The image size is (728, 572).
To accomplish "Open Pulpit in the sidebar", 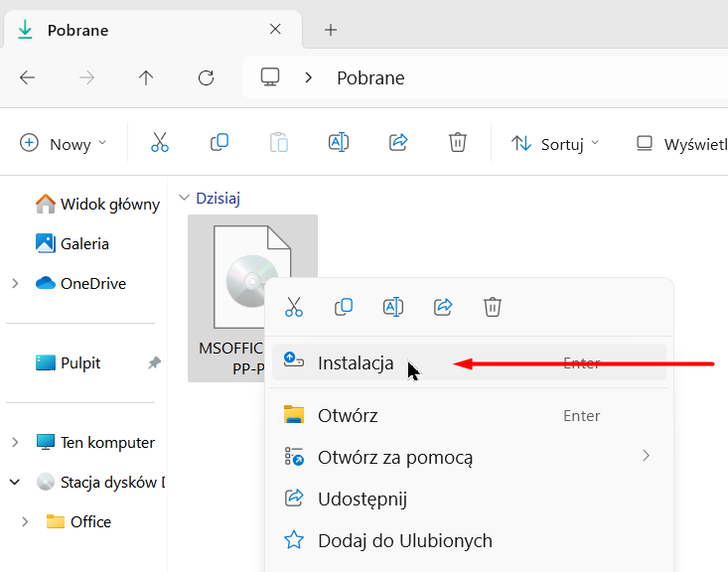I will [x=69, y=363].
